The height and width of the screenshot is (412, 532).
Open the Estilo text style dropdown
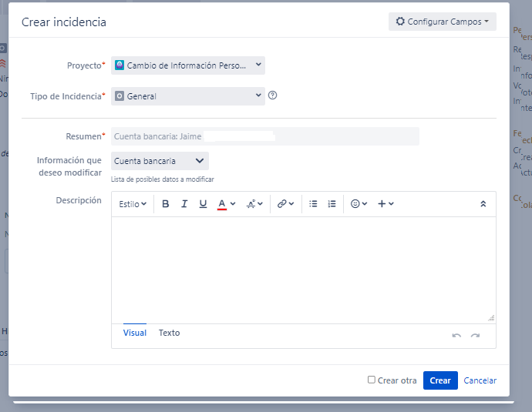[133, 204]
